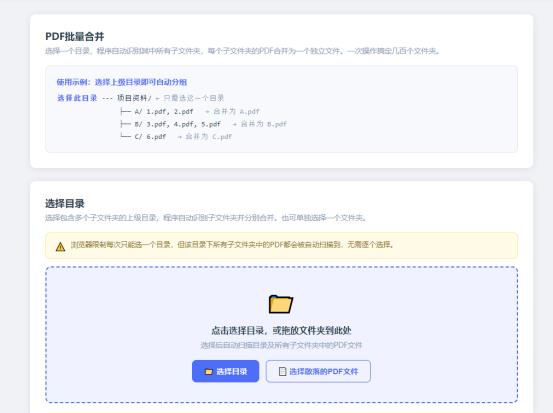The image size is (553, 413).
Task: Click the 点击选择目录，或拖放文件夹到此处 text
Action: [281, 330]
